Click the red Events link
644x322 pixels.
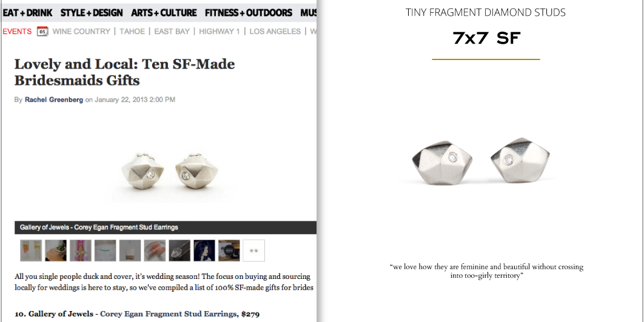17,32
